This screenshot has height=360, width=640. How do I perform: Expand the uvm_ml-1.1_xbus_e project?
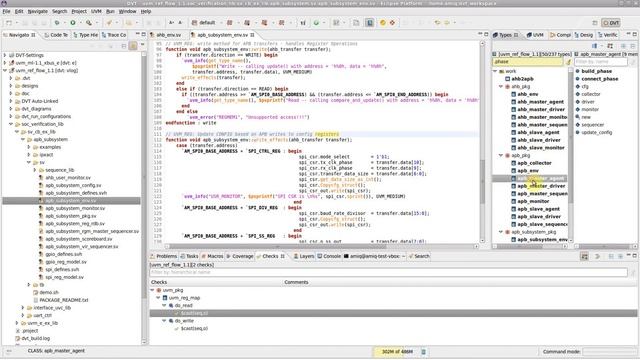[5, 63]
